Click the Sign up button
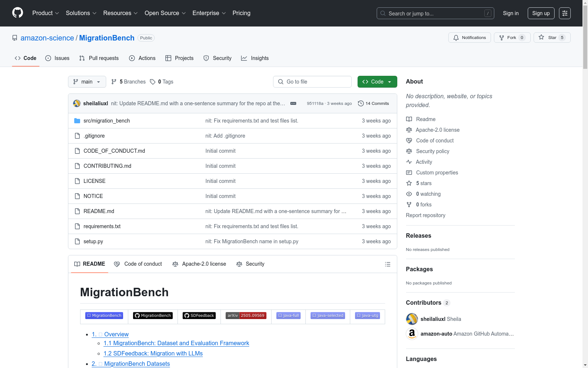 541,13
